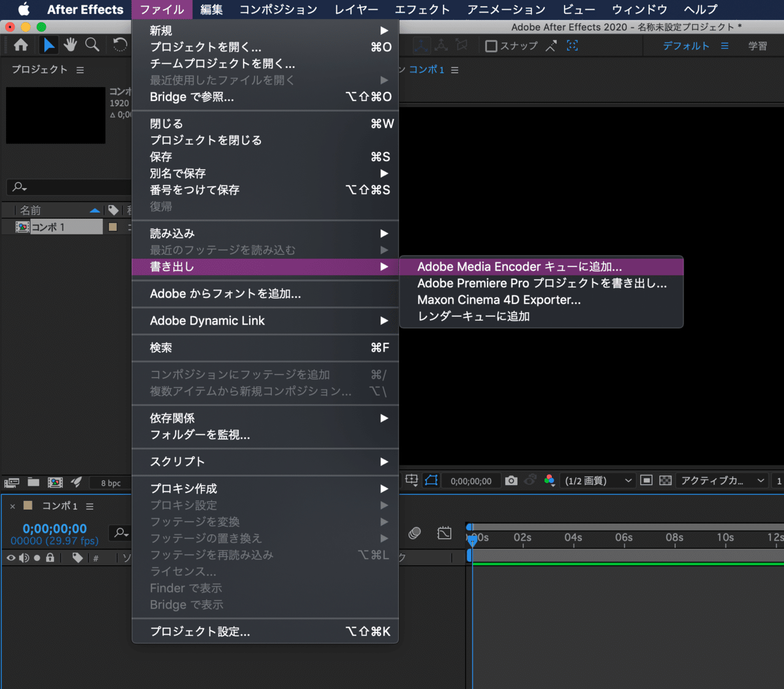Click the show channel RGB color icon
Screen dimensions: 784x689
tap(549, 481)
